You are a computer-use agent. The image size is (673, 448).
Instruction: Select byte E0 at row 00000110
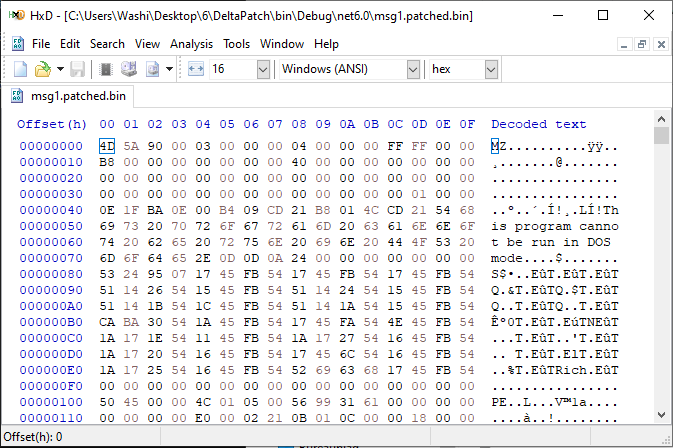[x=203, y=418]
